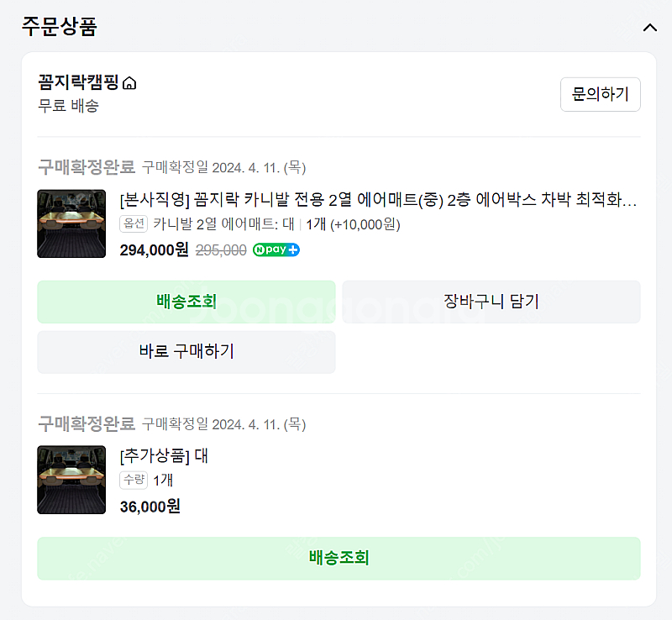Image resolution: width=672 pixels, height=620 pixels.
Task: Click the home icon next to 꼼지락캠핑
Action: [x=129, y=81]
